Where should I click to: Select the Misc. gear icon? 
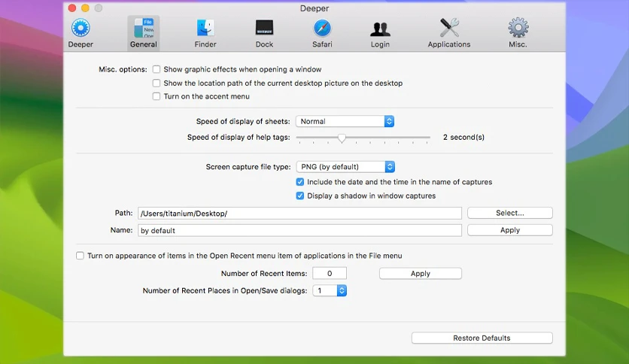(x=518, y=28)
